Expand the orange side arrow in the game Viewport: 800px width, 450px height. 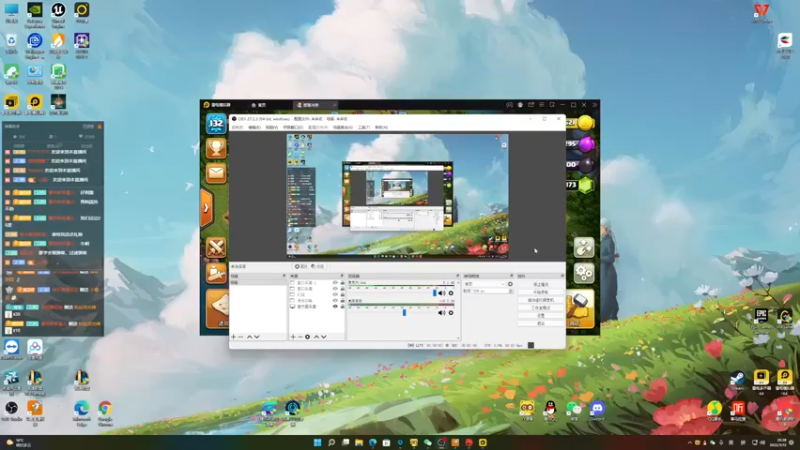pyautogui.click(x=206, y=208)
